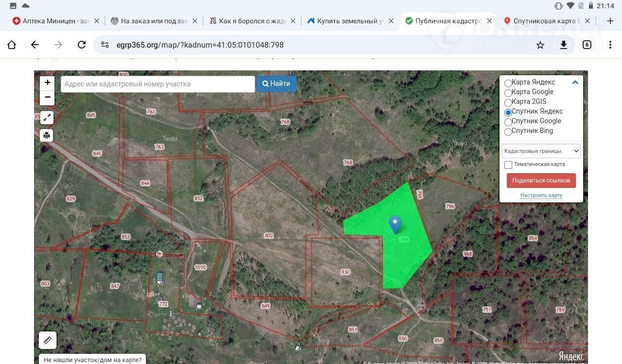This screenshot has width=622, height=364.
Task: Open the tab switcher showing 6 tabs
Action: pos(587,45)
